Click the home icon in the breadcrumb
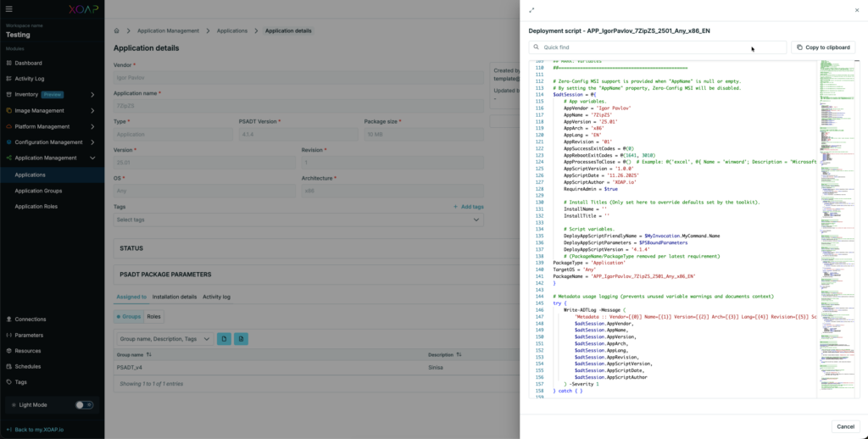Screen dimensions: 868x439 coord(117,31)
